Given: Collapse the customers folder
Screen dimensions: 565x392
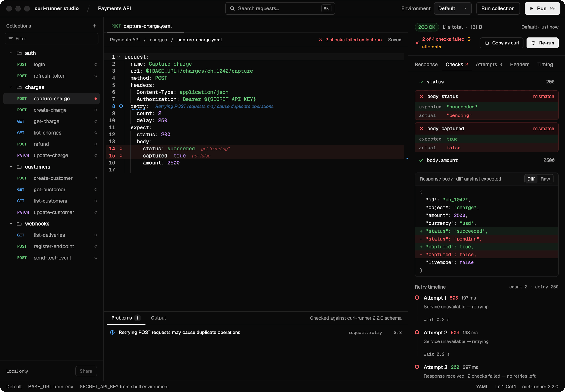Looking at the screenshot, I should [x=11, y=167].
